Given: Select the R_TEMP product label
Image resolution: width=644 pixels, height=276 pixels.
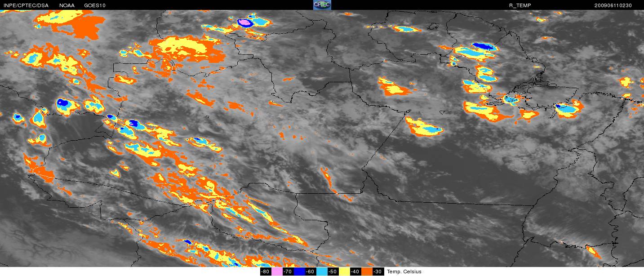Looking at the screenshot, I should [x=520, y=5].
